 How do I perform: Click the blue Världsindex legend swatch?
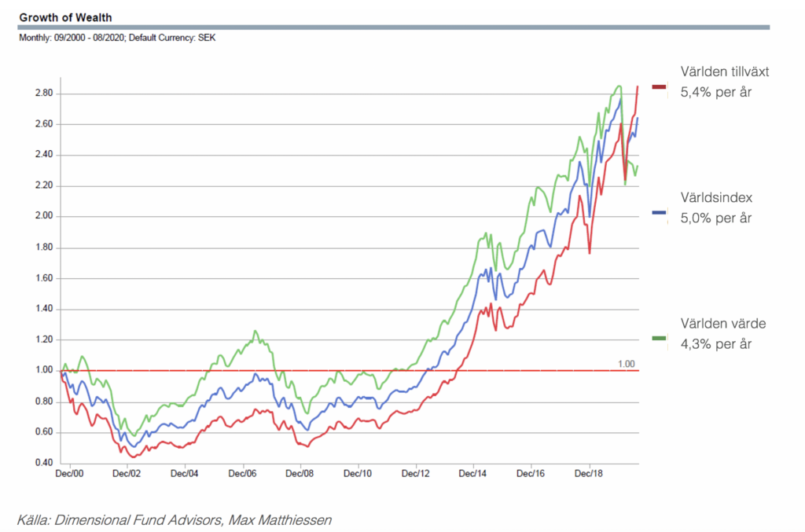click(660, 213)
